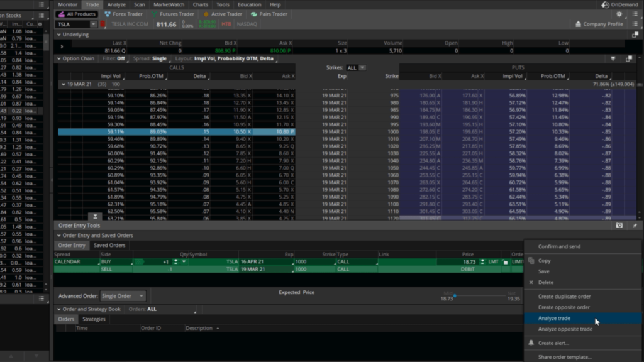Collapse Order and Strategy Book section

59,309
